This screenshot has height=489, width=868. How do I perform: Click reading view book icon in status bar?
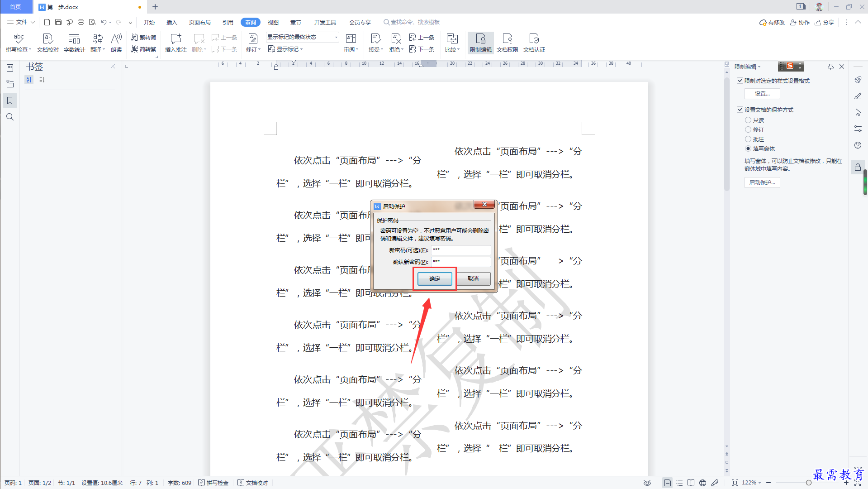[691, 483]
